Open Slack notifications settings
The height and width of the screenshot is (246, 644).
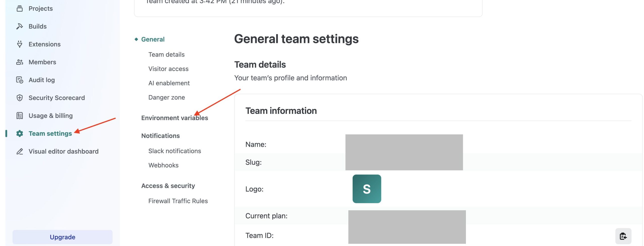(175, 151)
